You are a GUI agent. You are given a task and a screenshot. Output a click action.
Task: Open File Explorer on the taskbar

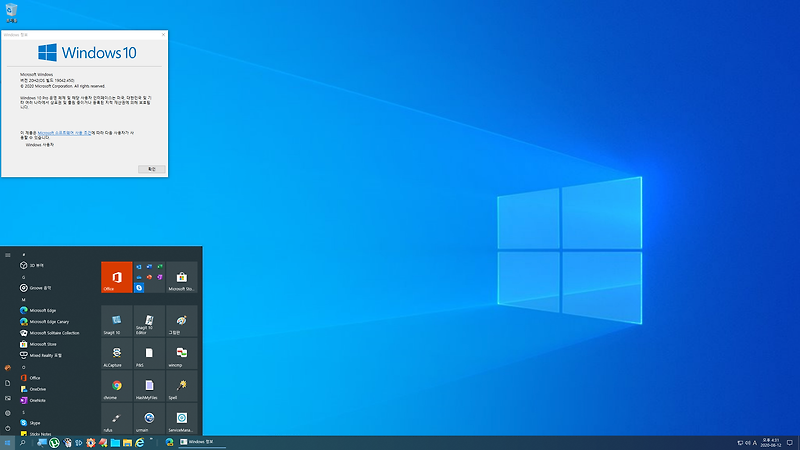128,443
